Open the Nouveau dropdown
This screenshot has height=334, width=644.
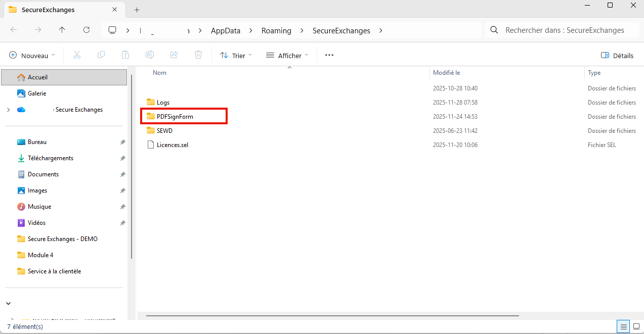tap(32, 56)
